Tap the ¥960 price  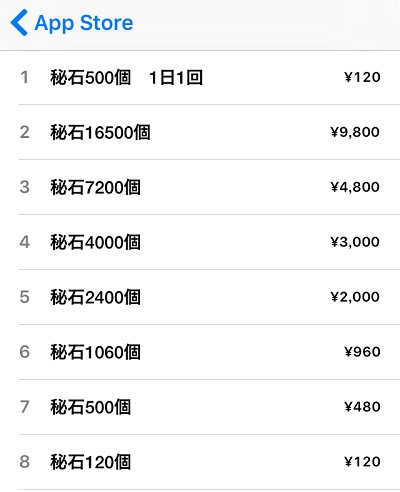click(362, 352)
